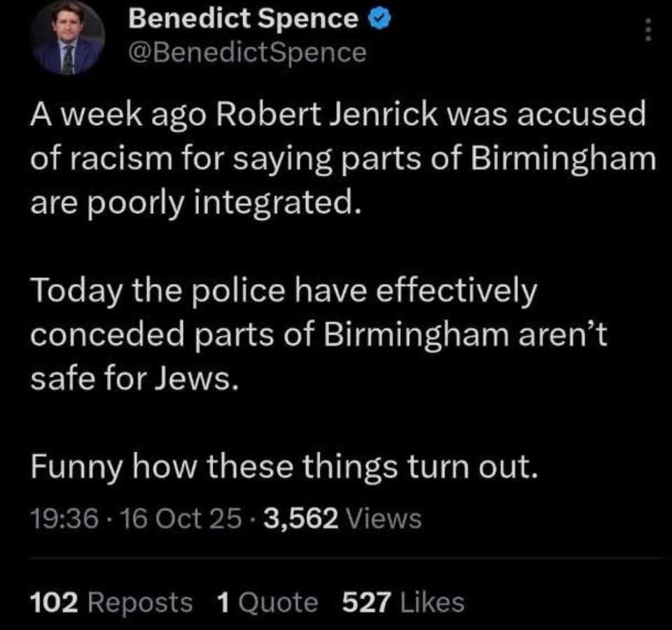Open the three-dot more options menu
Screen dimensions: 672x630
[647, 30]
